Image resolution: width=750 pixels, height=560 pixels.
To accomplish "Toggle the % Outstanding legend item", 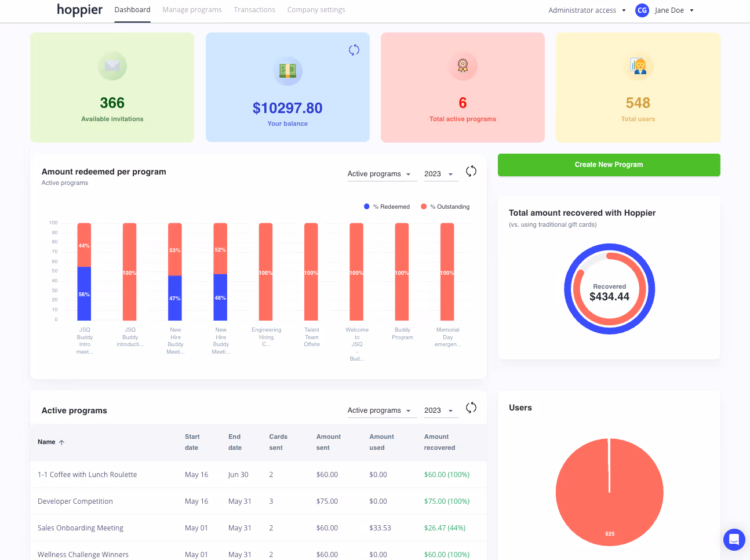I will click(445, 206).
